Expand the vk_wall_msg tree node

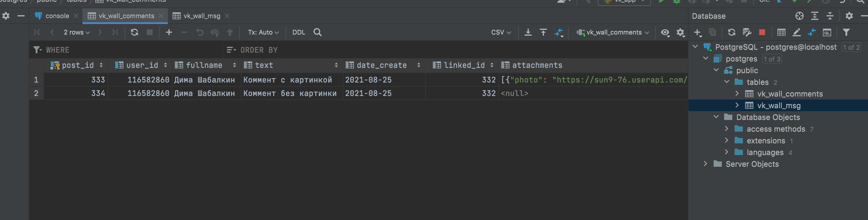[737, 105]
